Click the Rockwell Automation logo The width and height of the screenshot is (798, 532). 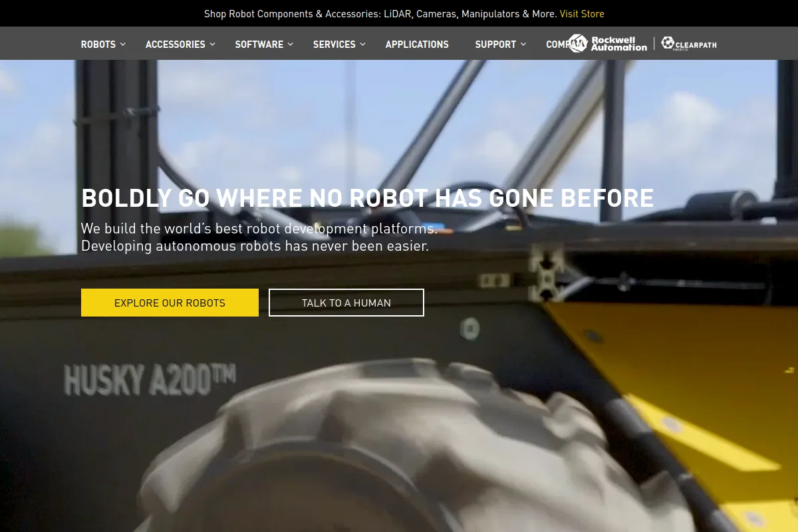click(x=608, y=43)
